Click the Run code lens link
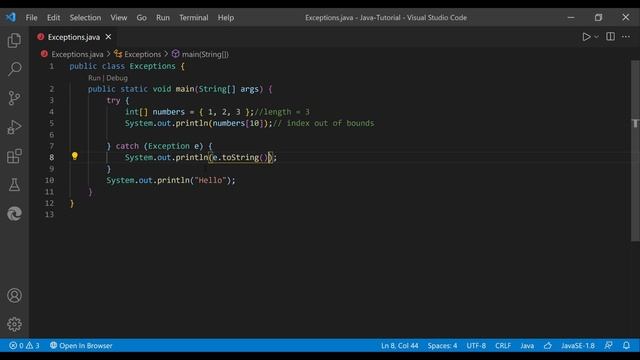Viewport: 640px width, 360px height. [94, 78]
